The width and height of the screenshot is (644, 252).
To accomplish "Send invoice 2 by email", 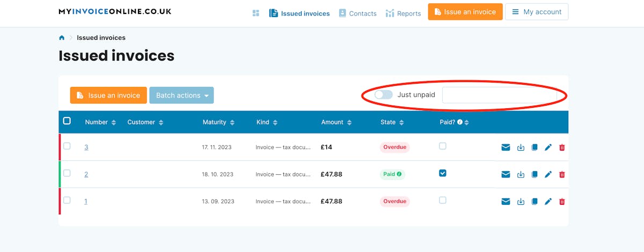I will tap(506, 174).
